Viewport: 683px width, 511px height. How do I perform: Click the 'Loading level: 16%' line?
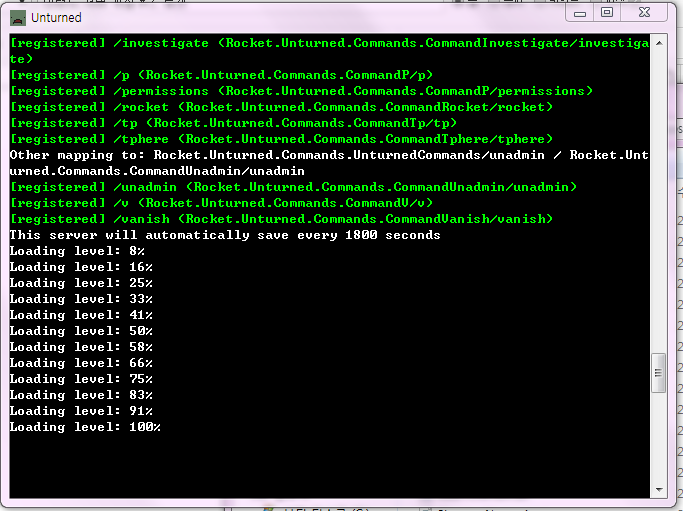(81, 267)
